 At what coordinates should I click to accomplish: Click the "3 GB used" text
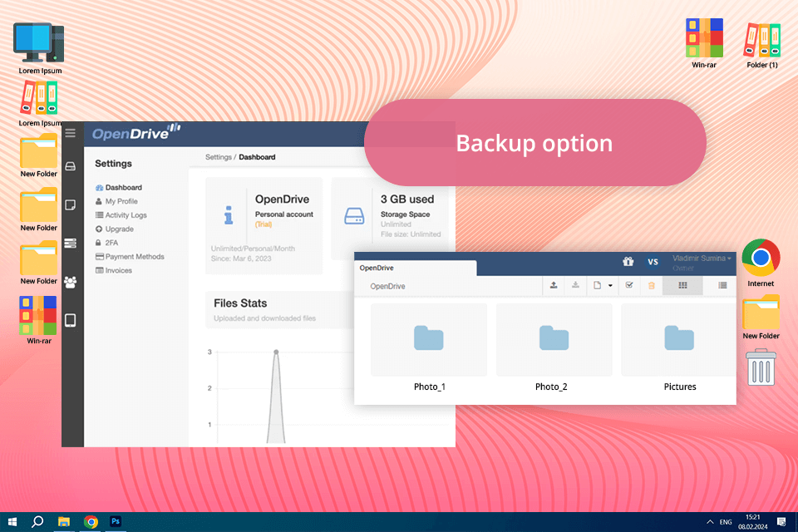(407, 199)
